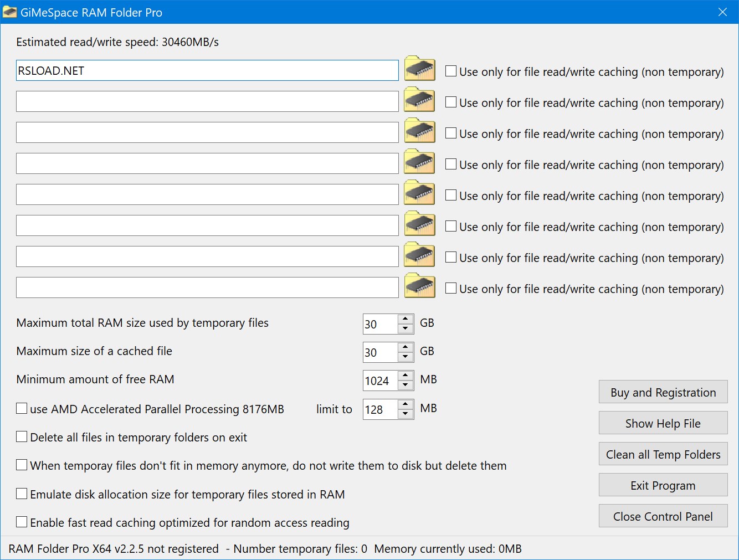Check 'Delete all files in temporary folders on exit'
Screen dimensions: 739x560
(22, 436)
